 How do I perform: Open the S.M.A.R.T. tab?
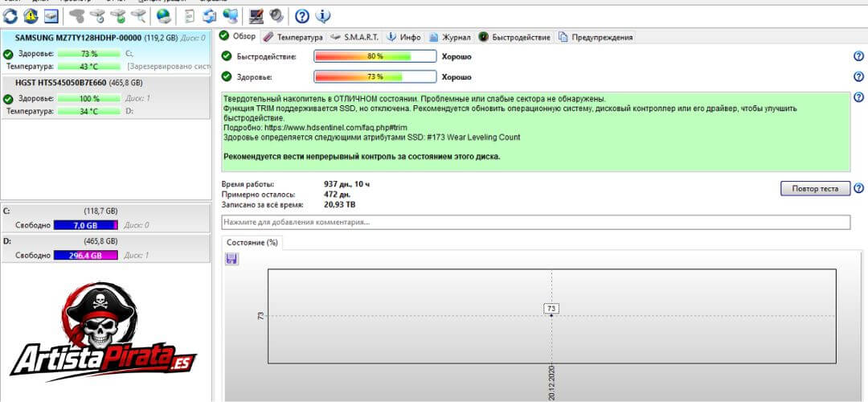354,37
